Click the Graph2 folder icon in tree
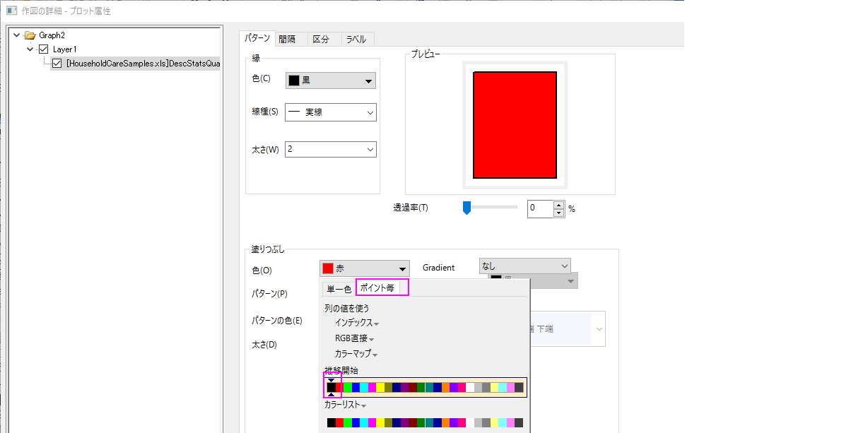 [29, 35]
